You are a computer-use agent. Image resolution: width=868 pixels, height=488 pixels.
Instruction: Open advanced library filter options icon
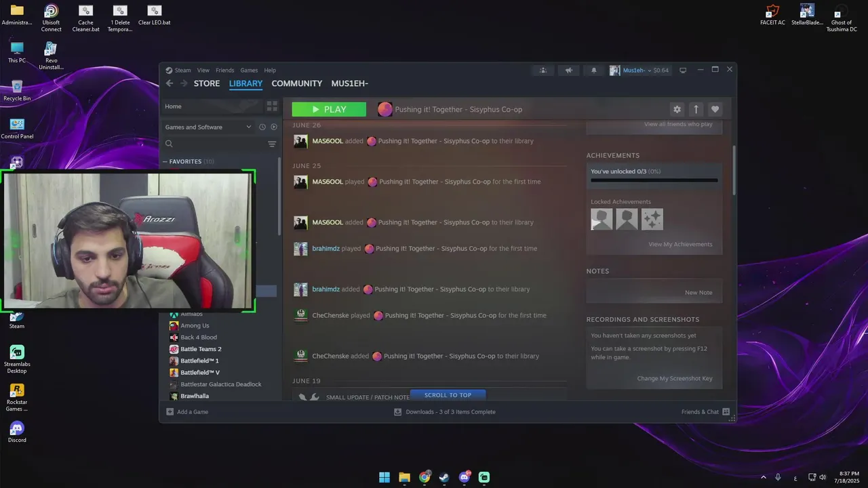[272, 144]
